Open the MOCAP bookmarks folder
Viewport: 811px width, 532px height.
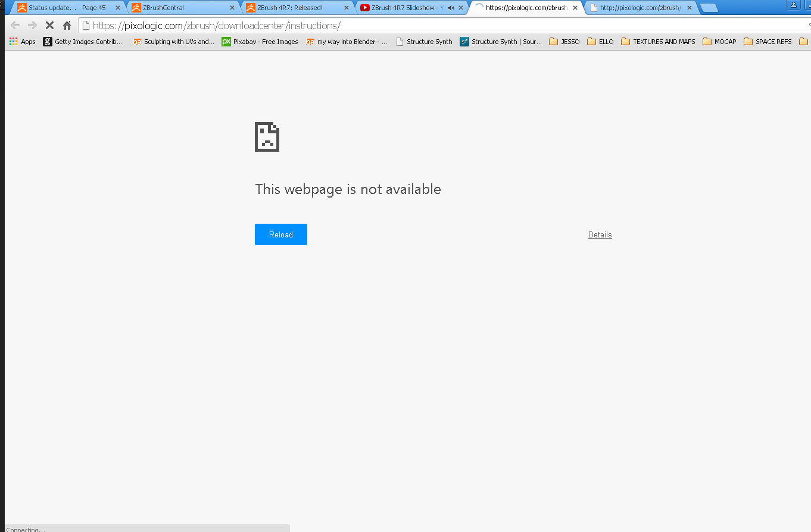pyautogui.click(x=719, y=42)
